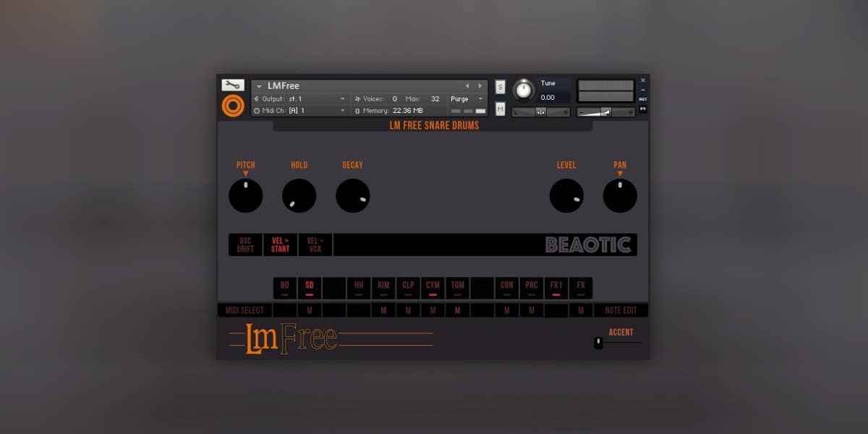868x434 pixels.
Task: Select the SD drum tab
Action: [x=310, y=288]
